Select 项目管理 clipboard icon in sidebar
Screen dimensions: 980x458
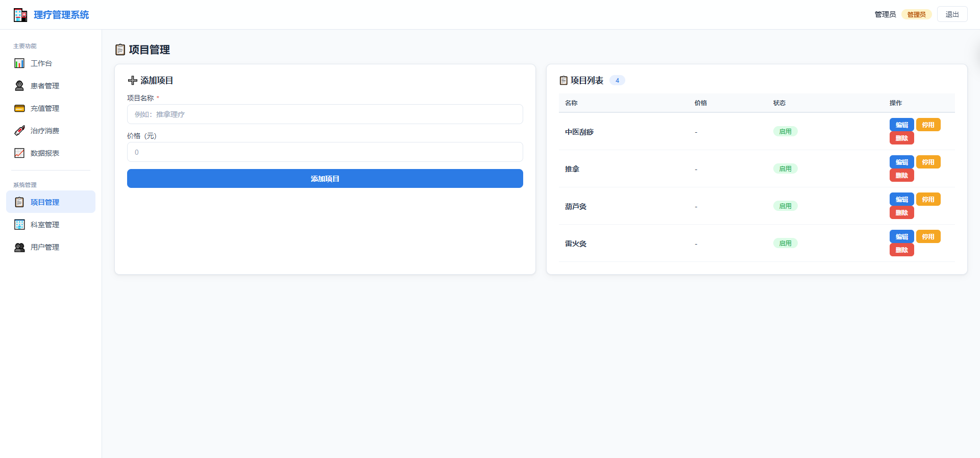(19, 202)
